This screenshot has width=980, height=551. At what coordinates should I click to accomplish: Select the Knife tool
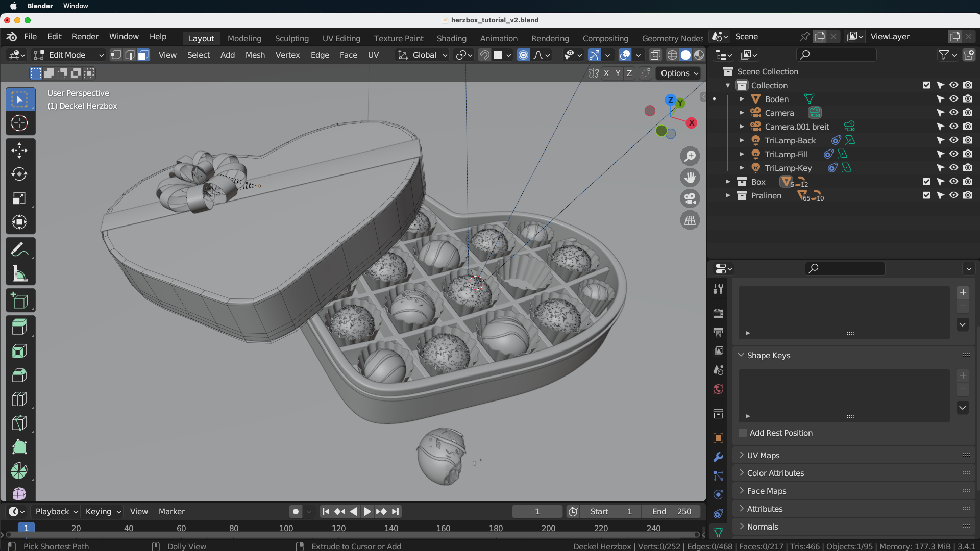(20, 423)
